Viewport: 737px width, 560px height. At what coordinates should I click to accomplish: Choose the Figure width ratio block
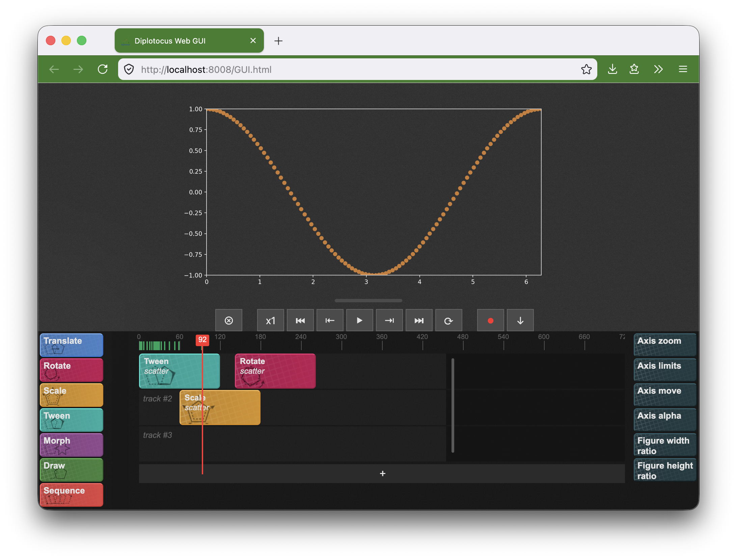pos(665,445)
